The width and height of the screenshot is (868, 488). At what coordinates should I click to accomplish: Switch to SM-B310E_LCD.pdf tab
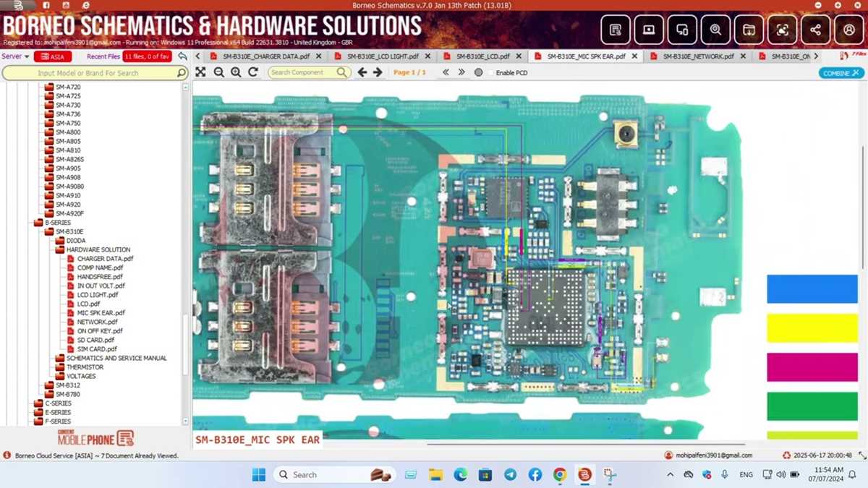tap(482, 56)
